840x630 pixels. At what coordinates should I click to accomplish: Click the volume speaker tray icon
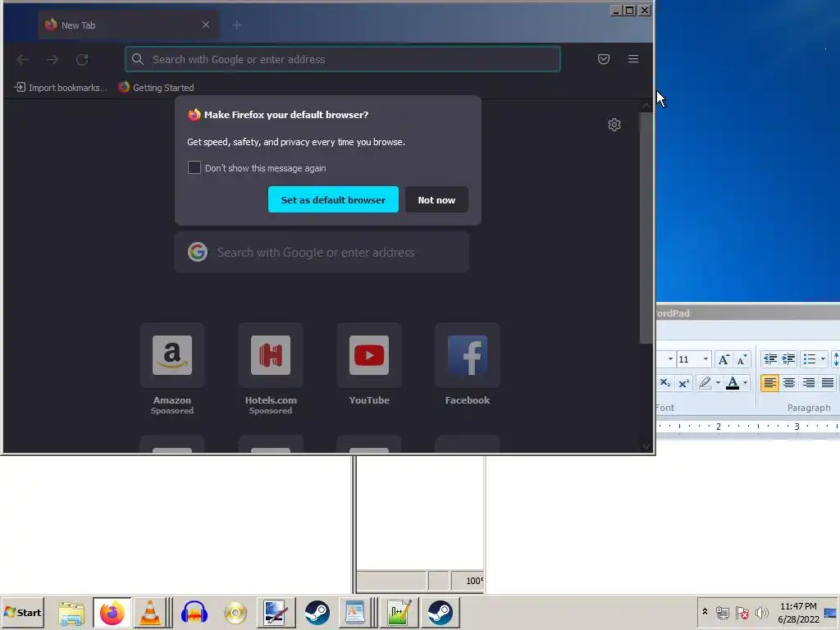pyautogui.click(x=761, y=612)
